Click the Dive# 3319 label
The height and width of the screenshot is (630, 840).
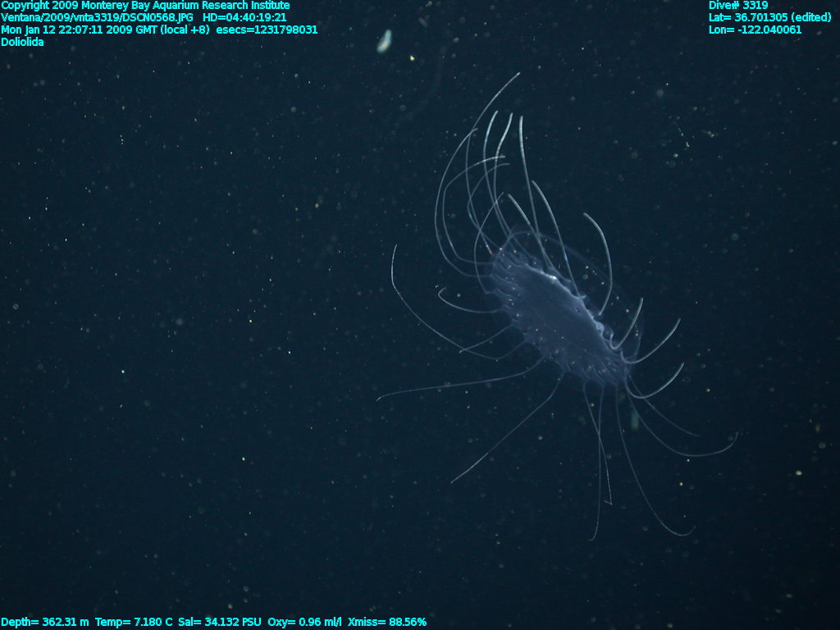coord(738,6)
